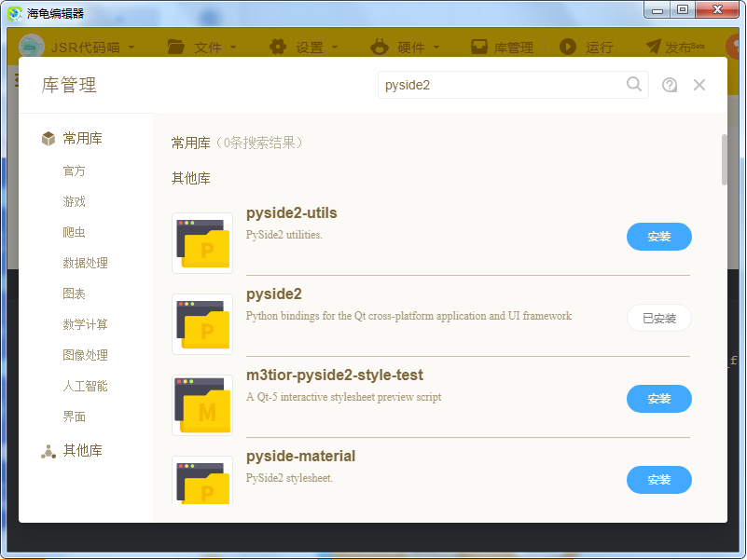Open the 硬件 menu
Image resolution: width=747 pixels, height=560 pixels.
click(411, 48)
